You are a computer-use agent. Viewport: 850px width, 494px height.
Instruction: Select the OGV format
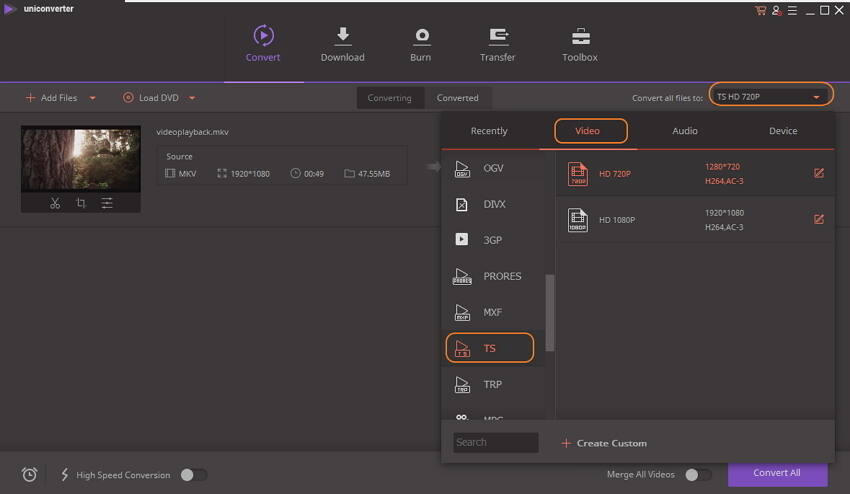coord(493,169)
